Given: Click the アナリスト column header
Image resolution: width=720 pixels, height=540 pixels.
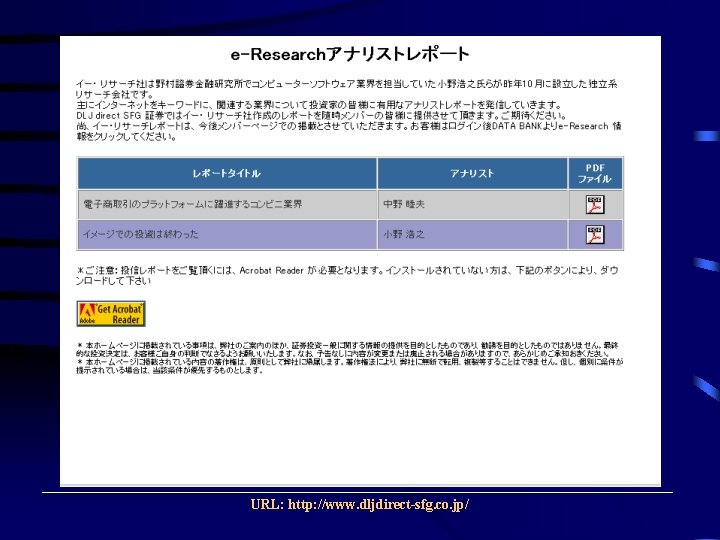Looking at the screenshot, I should tap(472, 174).
